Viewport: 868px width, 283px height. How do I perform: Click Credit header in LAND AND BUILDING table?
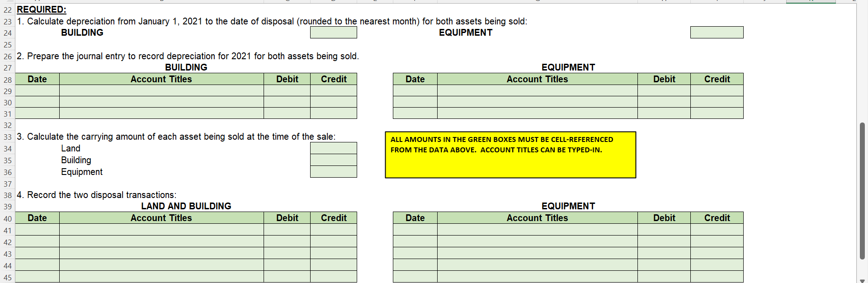(334, 218)
